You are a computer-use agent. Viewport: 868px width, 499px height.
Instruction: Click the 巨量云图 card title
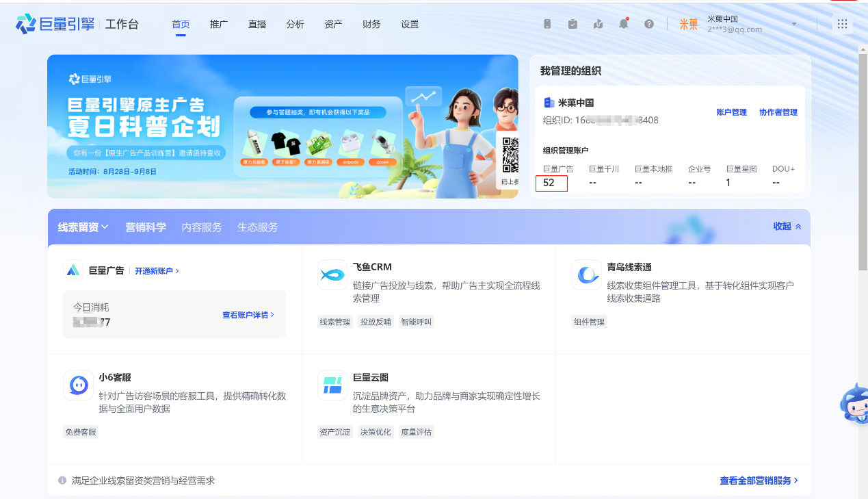(371, 377)
